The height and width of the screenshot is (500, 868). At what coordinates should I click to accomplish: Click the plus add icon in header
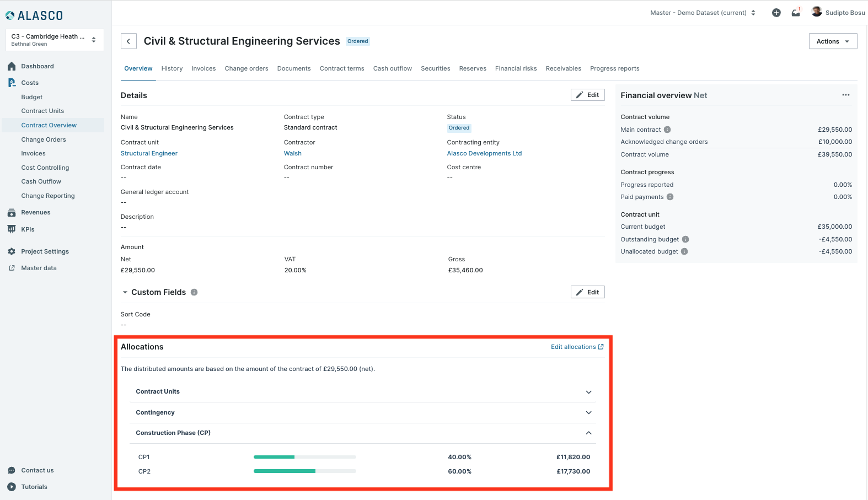pos(776,13)
